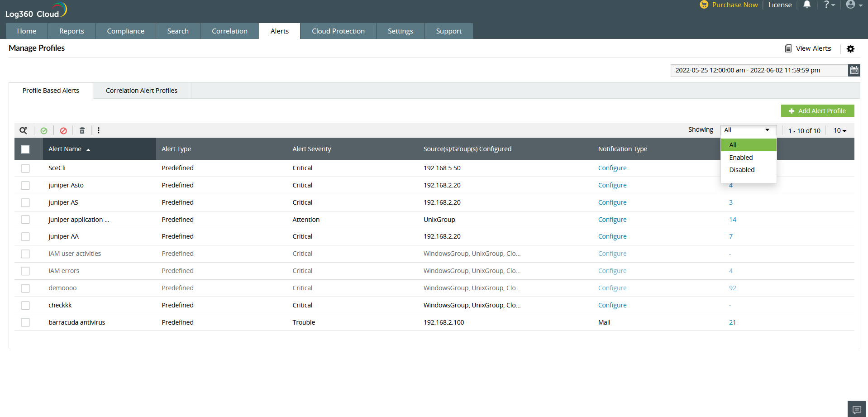
Task: Open the user account dropdown
Action: (854, 5)
